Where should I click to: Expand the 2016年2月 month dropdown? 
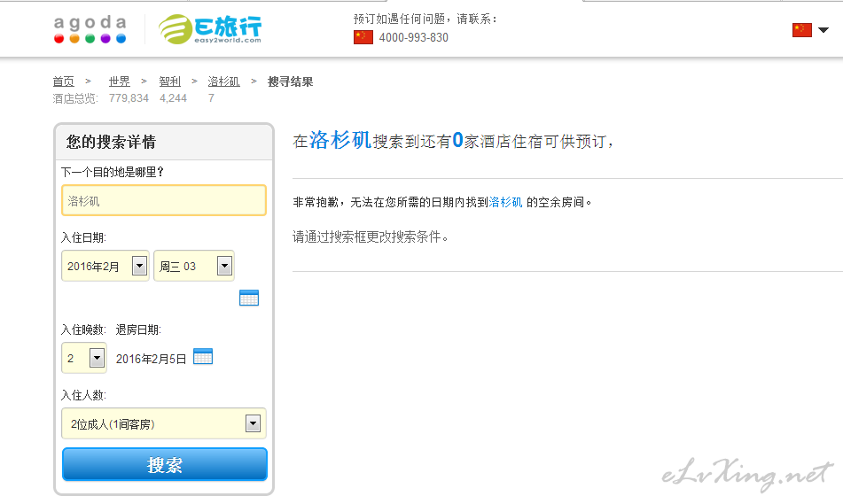pos(105,266)
